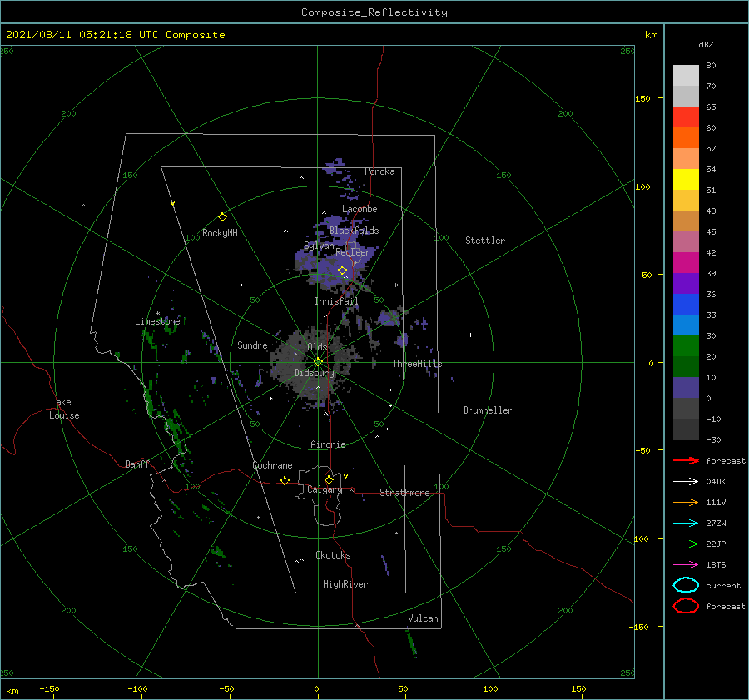
Task: Click the yellow diamond marker above Calgary
Action: pos(329,479)
